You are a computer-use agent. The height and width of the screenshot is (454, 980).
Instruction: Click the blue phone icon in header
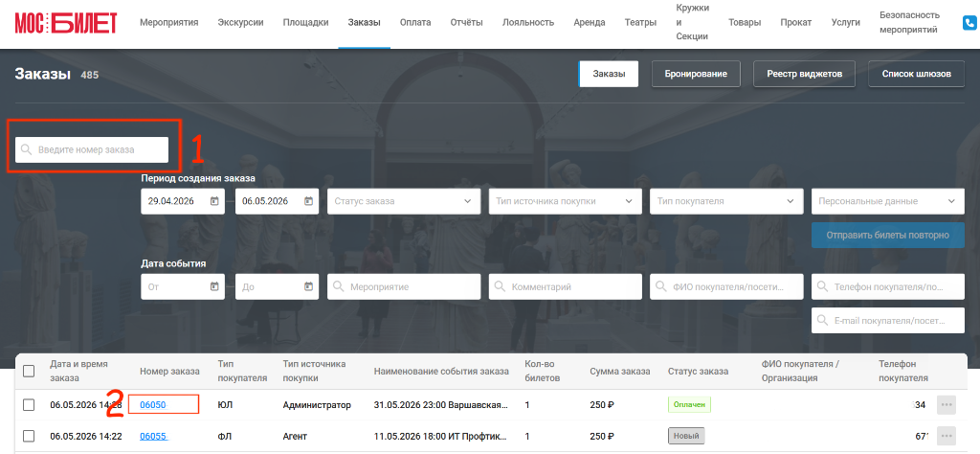(970, 23)
